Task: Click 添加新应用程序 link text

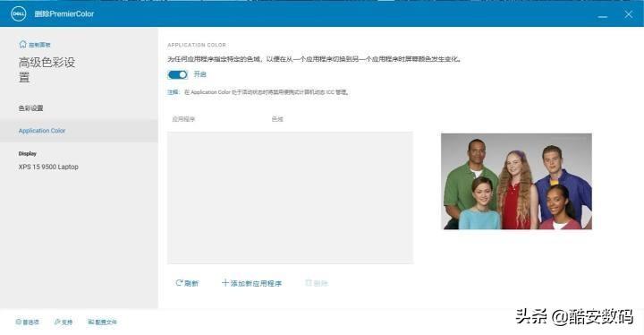Action: (256, 283)
